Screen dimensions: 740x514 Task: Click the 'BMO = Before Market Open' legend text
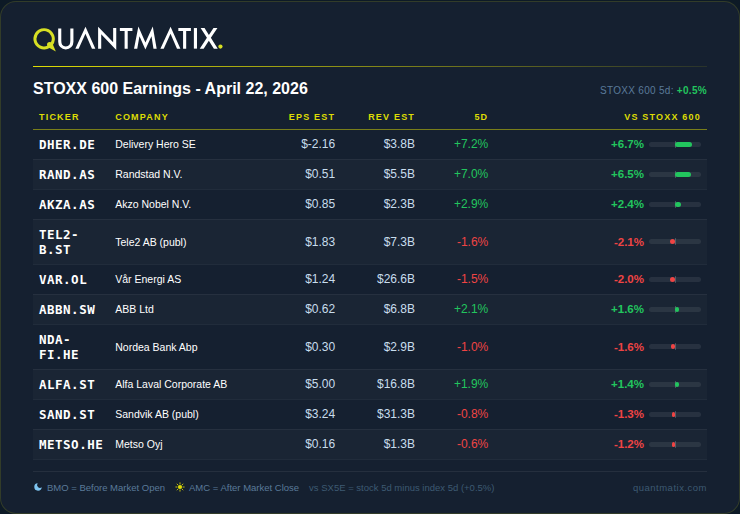(106, 488)
